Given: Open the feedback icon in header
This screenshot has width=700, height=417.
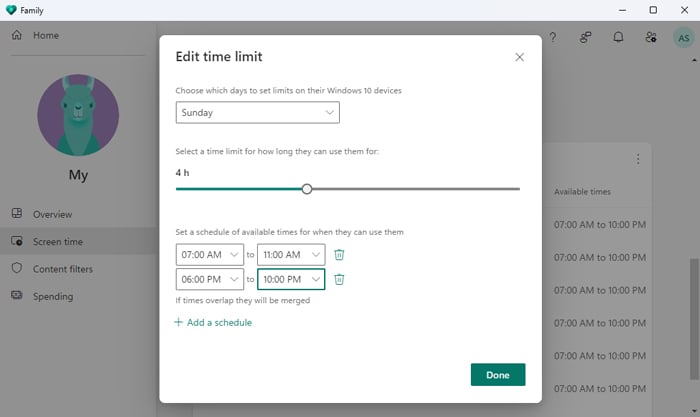Looking at the screenshot, I should (x=585, y=37).
